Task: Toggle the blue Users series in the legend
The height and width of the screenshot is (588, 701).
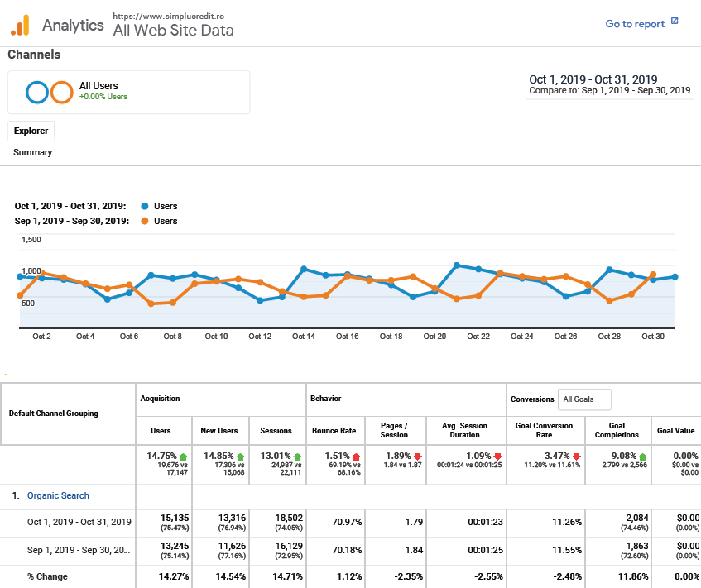Action: coord(158,206)
